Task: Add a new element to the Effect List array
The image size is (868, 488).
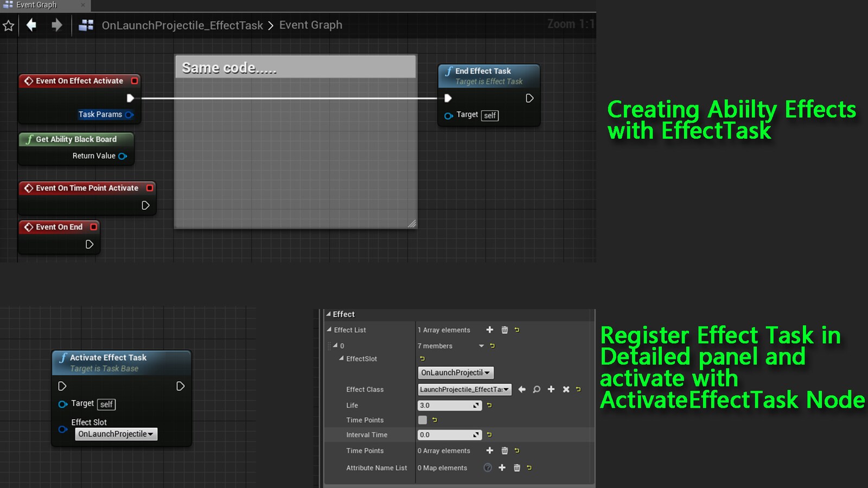Action: [490, 330]
